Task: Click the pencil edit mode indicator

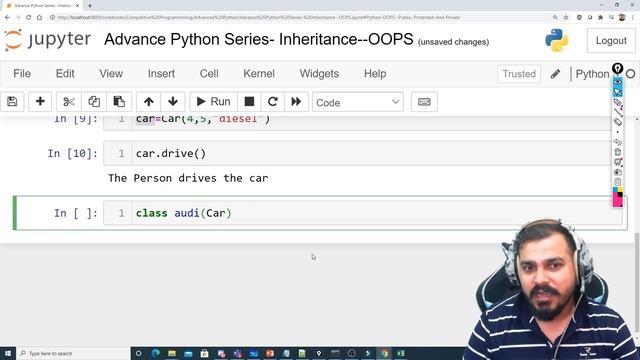Action: pyautogui.click(x=555, y=74)
